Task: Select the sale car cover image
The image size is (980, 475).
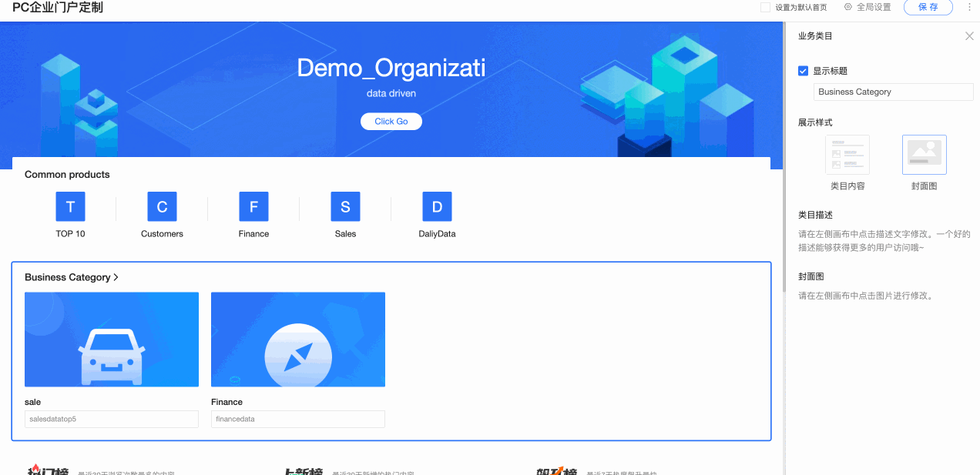Action: (x=112, y=340)
